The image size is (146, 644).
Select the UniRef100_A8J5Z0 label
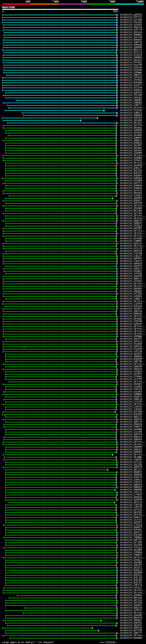131,123
